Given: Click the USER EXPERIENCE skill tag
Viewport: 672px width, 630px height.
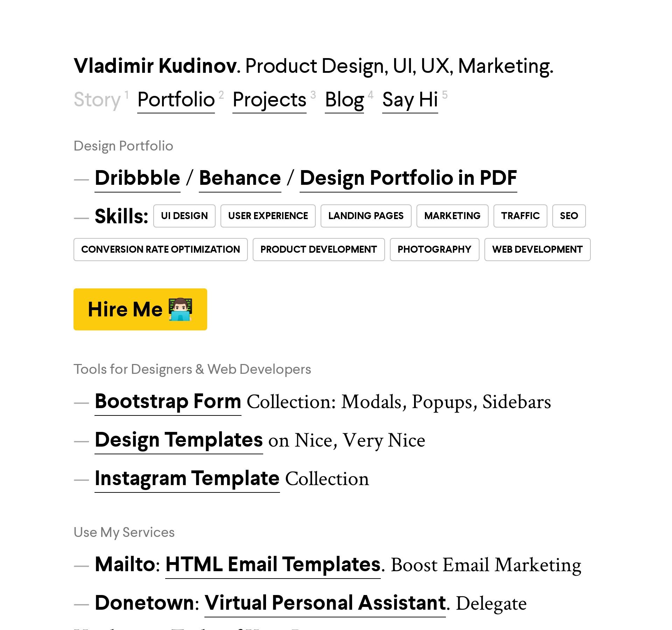Looking at the screenshot, I should [268, 216].
